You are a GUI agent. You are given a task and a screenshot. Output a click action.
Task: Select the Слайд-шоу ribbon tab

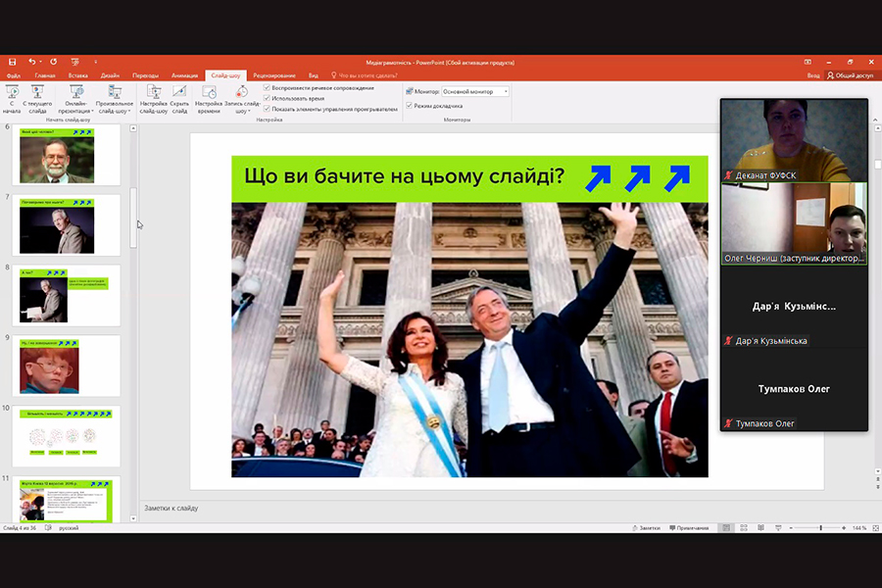(225, 75)
